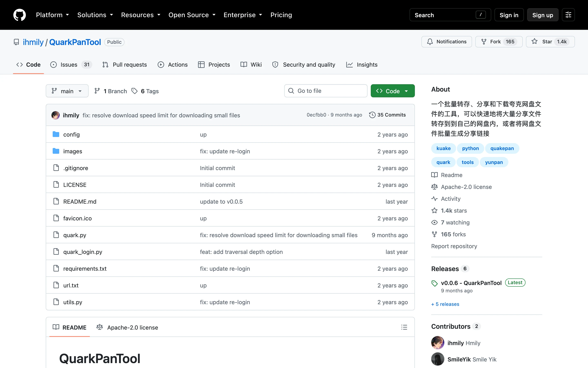Click the Notifications button
Image resolution: width=588 pixels, height=368 pixels.
(x=447, y=42)
